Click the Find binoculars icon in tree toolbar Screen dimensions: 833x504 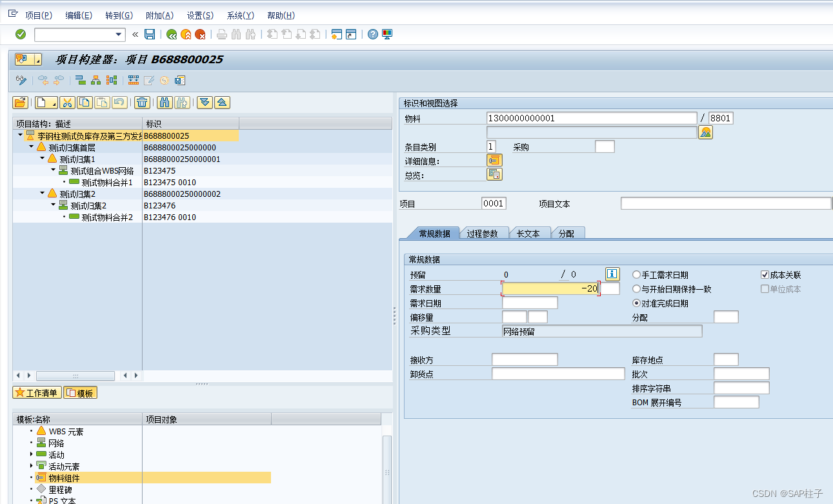165,102
